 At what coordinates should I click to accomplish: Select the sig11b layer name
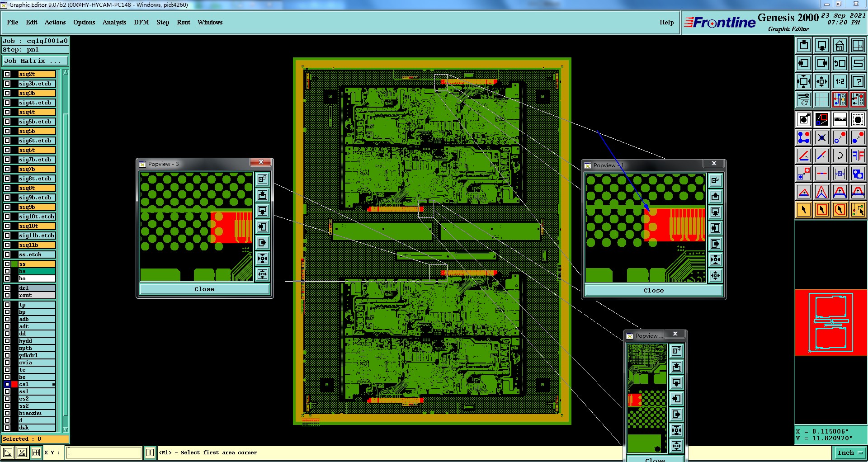37,245
